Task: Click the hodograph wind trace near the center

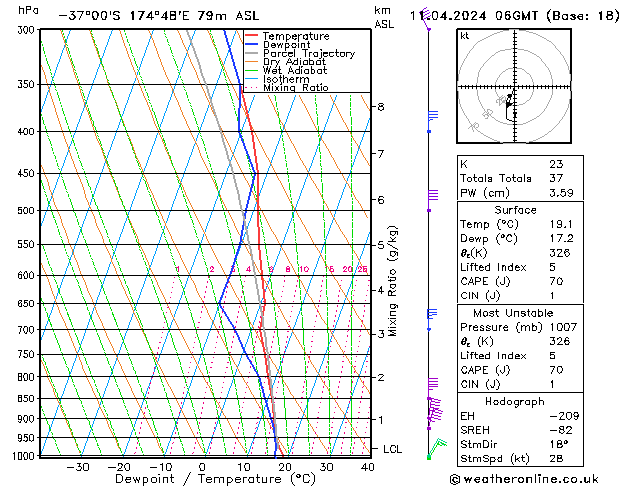Action: [x=510, y=106]
